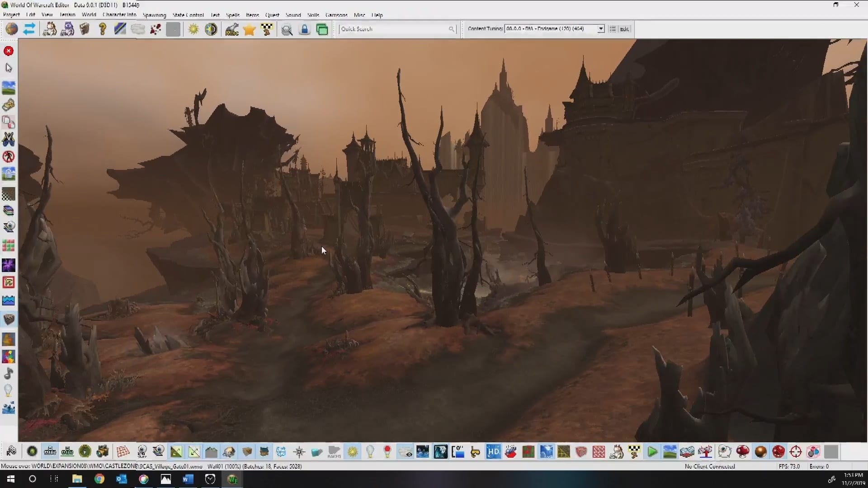868x488 pixels.
Task: Toggle the HD rendering button
Action: coord(493,451)
